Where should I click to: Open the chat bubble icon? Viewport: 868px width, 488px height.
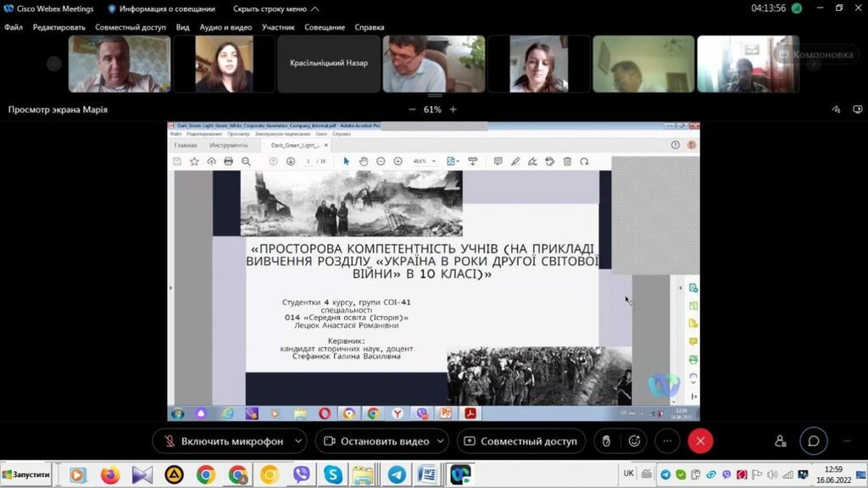813,441
